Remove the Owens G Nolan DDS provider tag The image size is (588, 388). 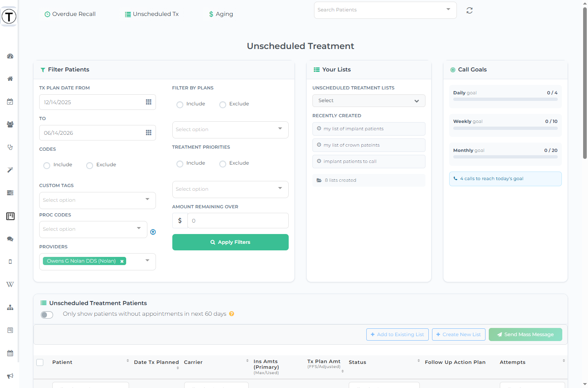(122, 261)
